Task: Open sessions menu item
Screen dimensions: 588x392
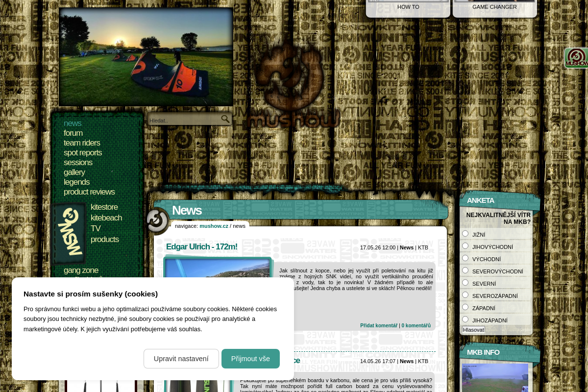Action: coord(78,163)
